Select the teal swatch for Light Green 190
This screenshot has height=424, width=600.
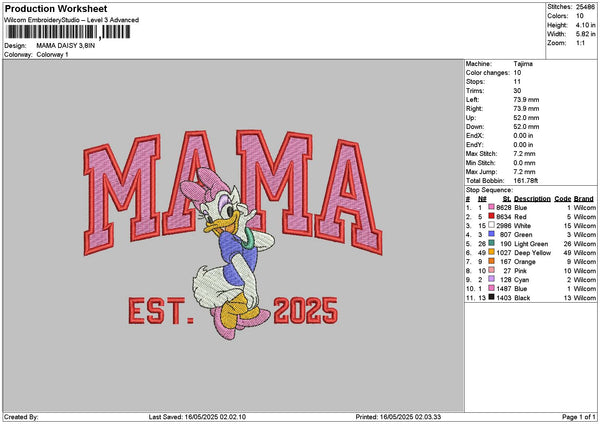point(491,244)
